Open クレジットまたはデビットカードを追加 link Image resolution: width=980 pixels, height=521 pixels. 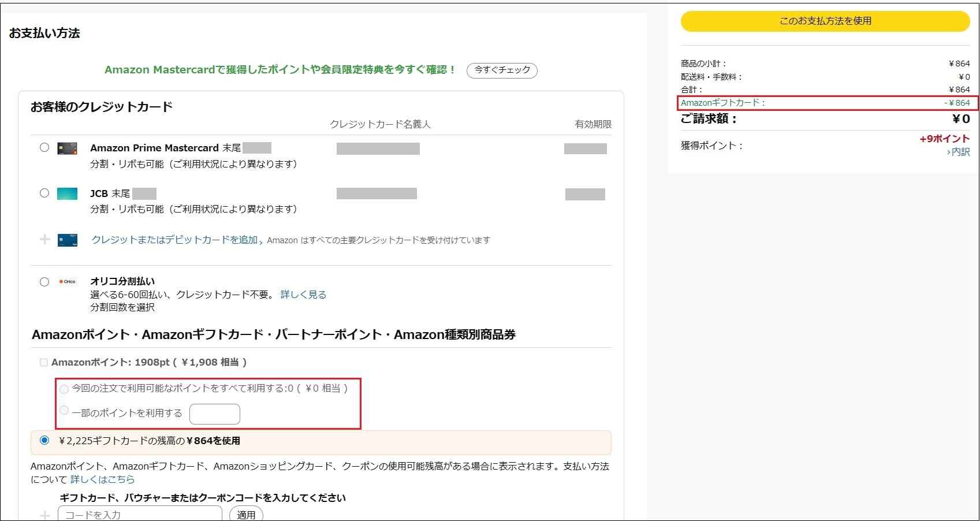[174, 240]
